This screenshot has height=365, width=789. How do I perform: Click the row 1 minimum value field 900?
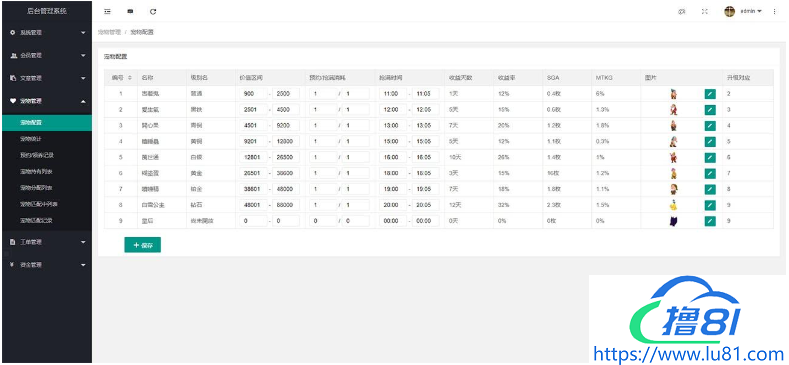tap(253, 94)
